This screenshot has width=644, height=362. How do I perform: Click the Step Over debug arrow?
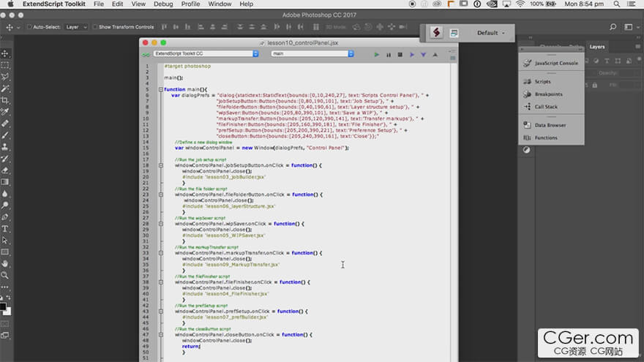pos(412,54)
